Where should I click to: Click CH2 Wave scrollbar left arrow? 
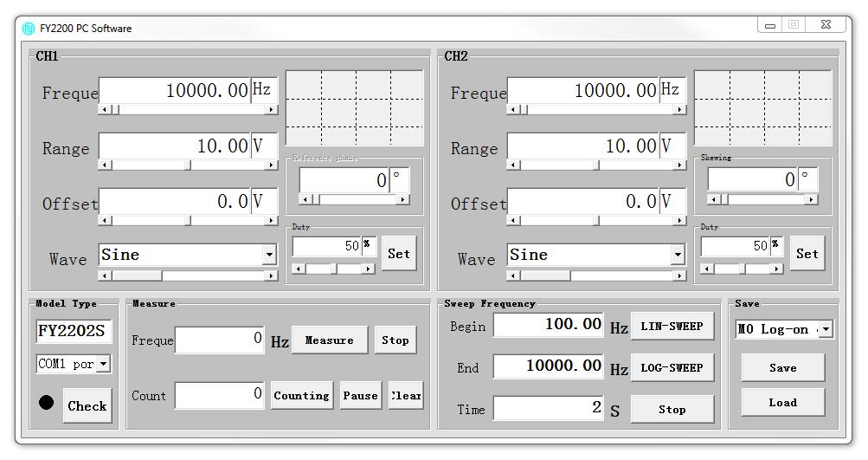pos(513,275)
